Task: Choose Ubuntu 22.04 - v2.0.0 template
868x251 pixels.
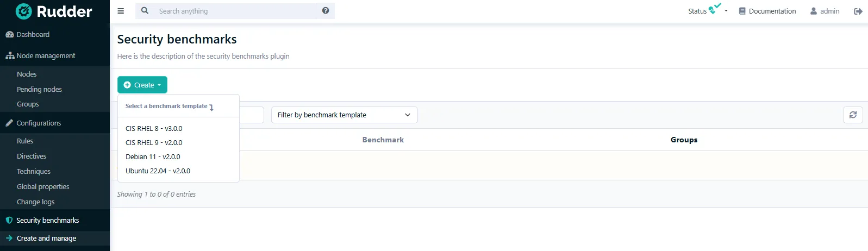Action: 158,171
